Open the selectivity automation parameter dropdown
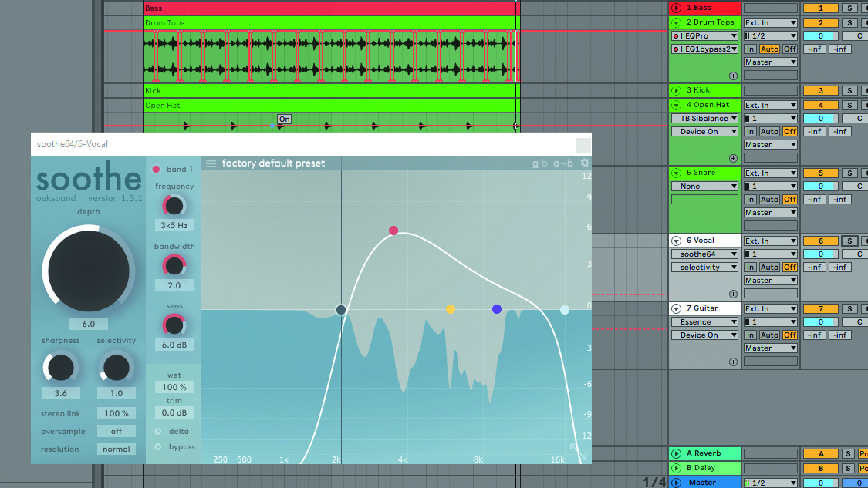The height and width of the screenshot is (488, 868). tap(704, 268)
